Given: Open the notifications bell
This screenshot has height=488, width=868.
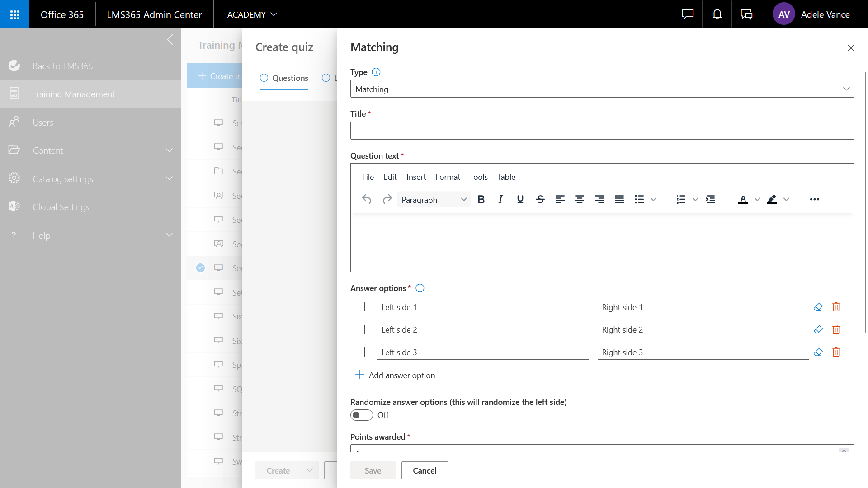Looking at the screenshot, I should 717,14.
